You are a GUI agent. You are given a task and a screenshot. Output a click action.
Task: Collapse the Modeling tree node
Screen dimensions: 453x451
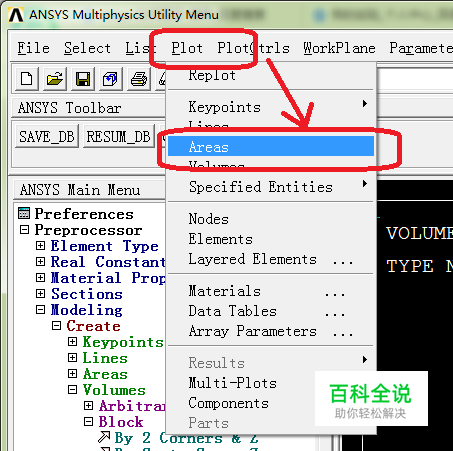[40, 310]
